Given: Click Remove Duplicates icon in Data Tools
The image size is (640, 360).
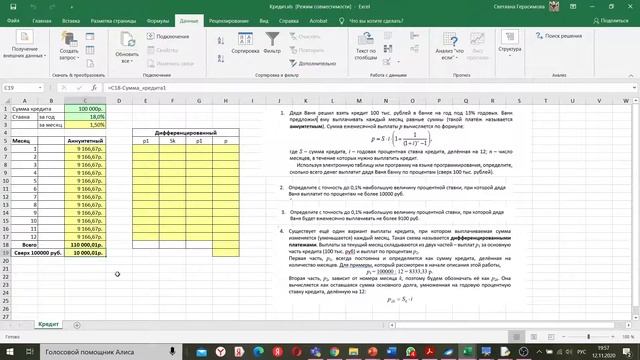Looking at the screenshot, I should 388,49.
